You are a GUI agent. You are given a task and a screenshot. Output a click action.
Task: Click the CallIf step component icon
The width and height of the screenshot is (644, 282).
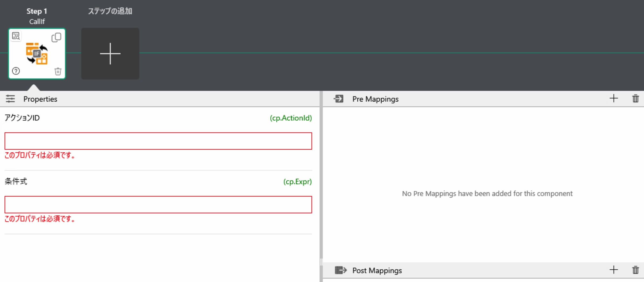tap(37, 54)
